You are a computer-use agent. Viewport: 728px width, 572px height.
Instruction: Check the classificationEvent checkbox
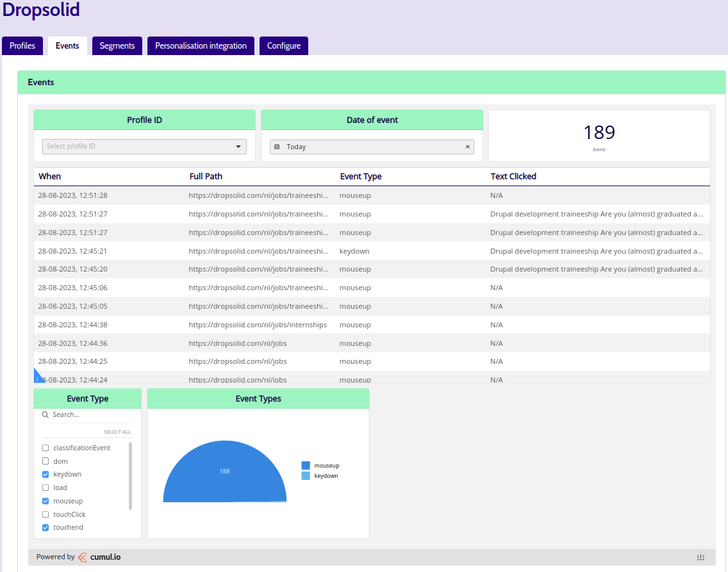tap(45, 448)
